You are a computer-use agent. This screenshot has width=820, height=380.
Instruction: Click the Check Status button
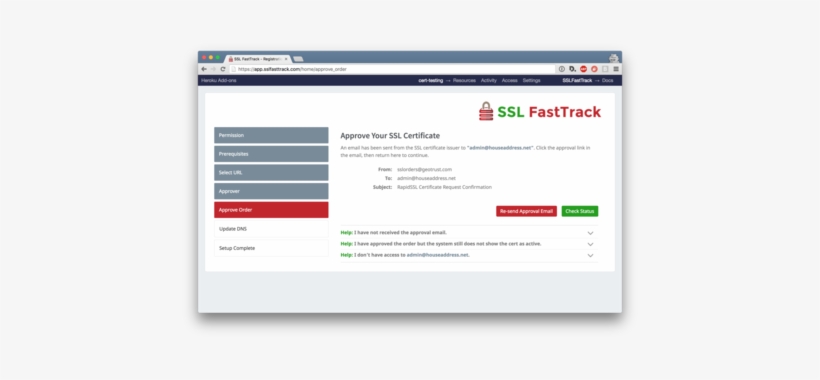click(x=580, y=211)
